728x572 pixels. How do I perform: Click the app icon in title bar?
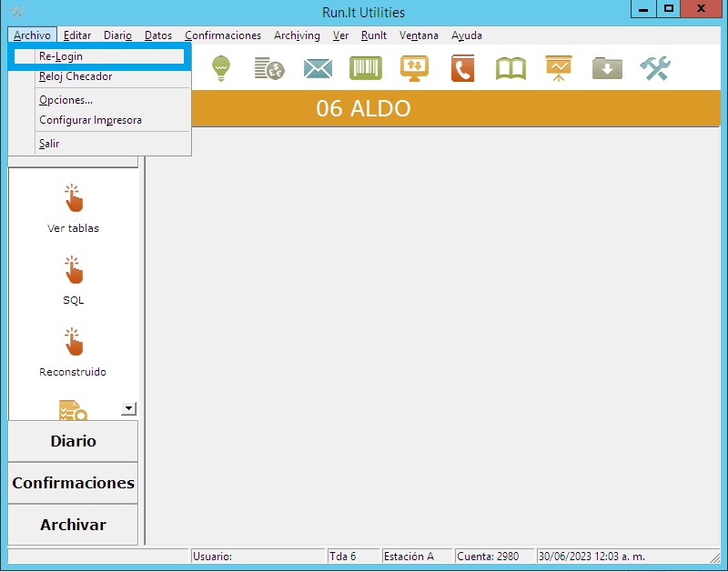[x=16, y=12]
